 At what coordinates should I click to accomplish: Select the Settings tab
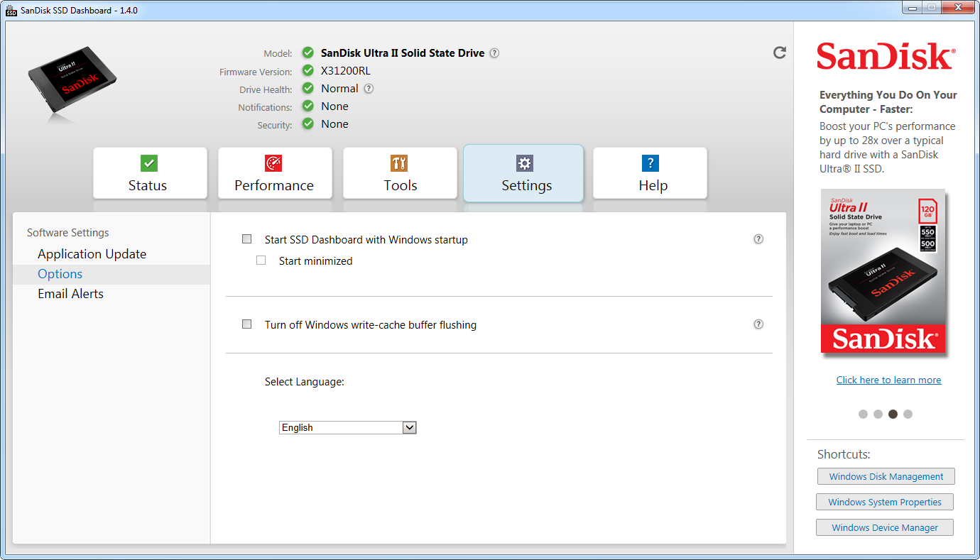pyautogui.click(x=523, y=173)
